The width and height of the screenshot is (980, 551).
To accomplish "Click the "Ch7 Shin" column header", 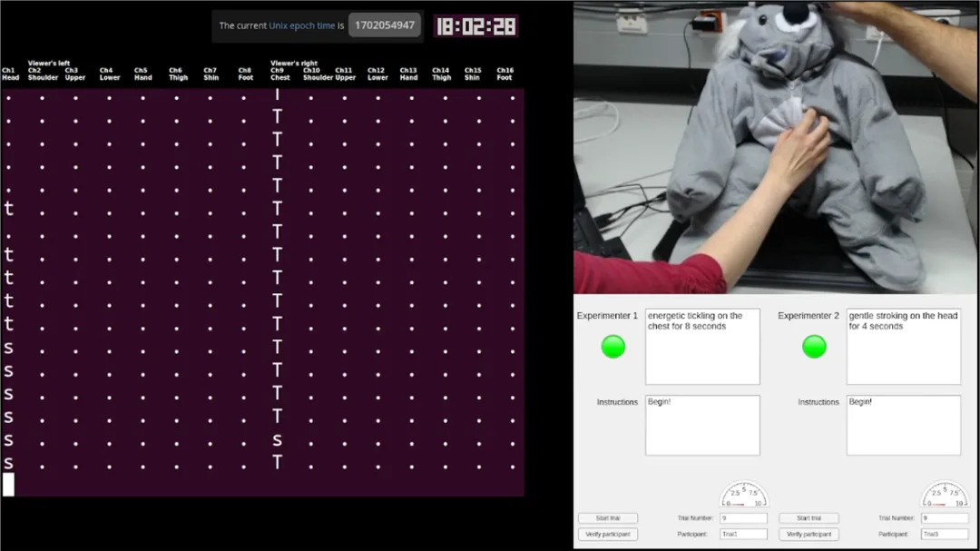I will coord(211,74).
